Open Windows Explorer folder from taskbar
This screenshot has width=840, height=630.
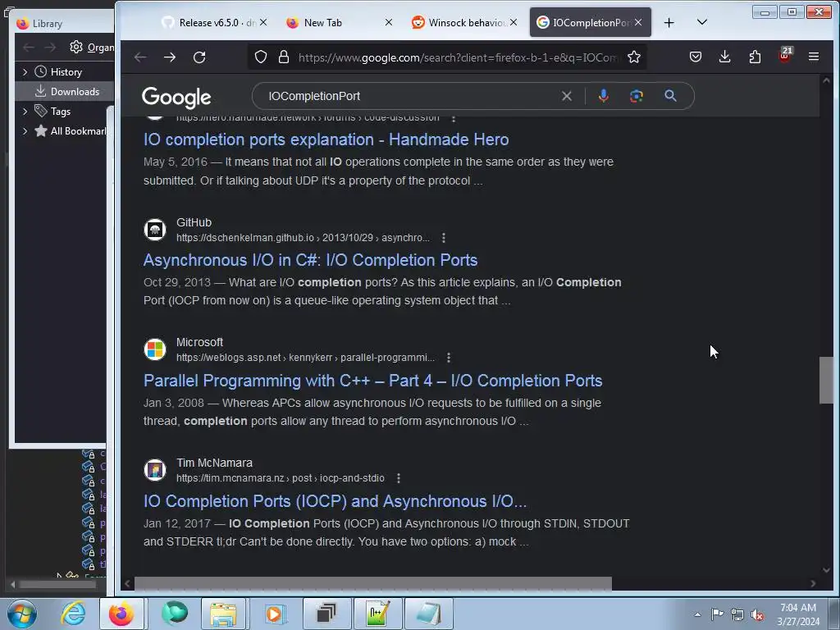pyautogui.click(x=223, y=614)
